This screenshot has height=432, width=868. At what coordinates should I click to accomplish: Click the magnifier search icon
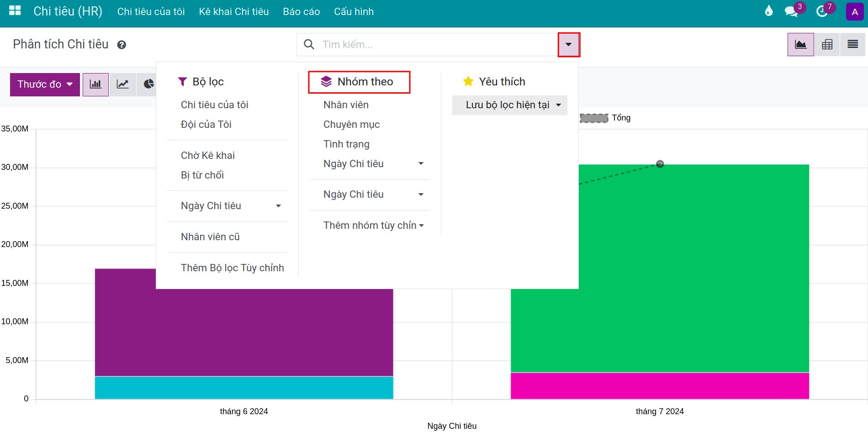(x=309, y=44)
